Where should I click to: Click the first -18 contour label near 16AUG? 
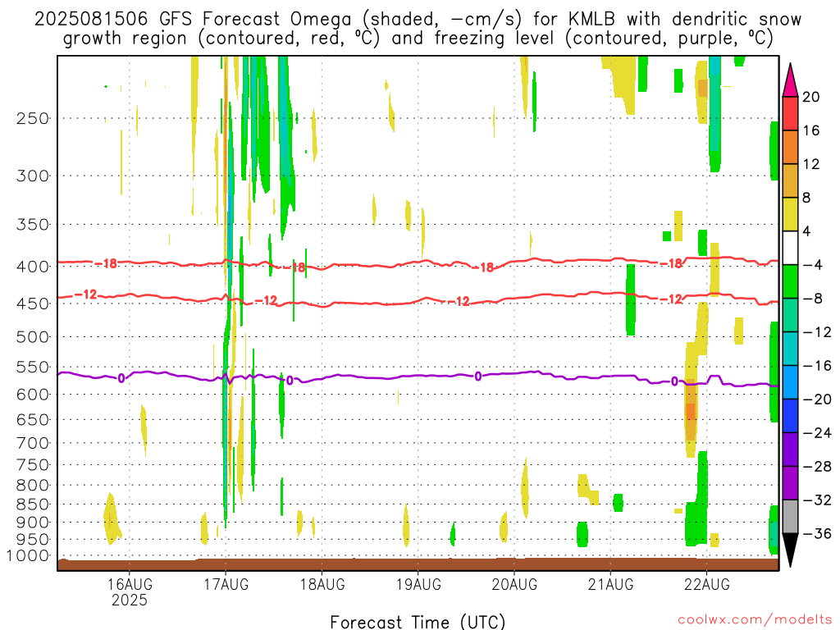click(106, 263)
